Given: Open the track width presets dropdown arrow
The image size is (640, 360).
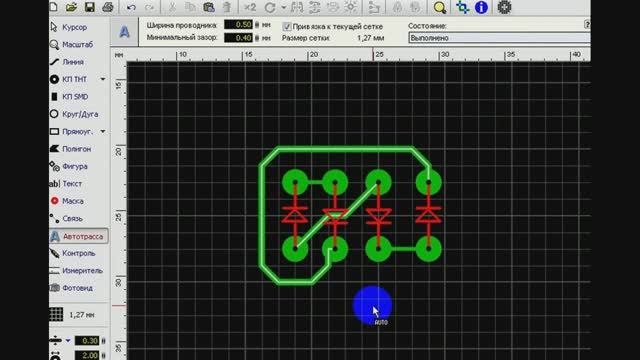Looking at the screenshot, I should [x=68, y=340].
